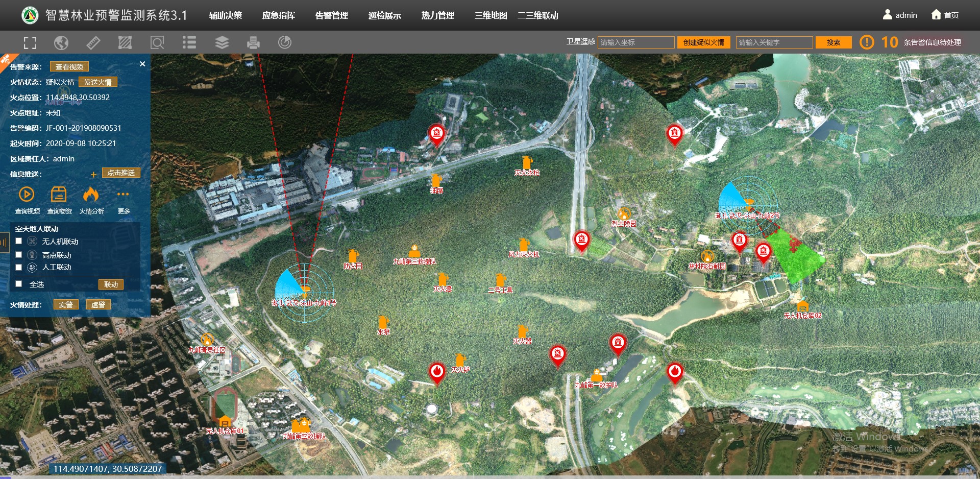Open the 辅助决策 menu
This screenshot has height=479, width=980.
point(225,15)
